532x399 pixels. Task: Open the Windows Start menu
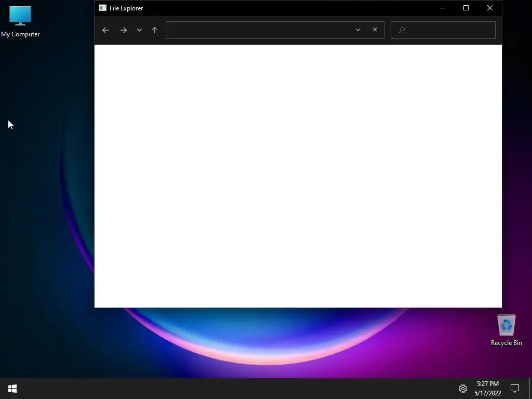click(x=12, y=389)
